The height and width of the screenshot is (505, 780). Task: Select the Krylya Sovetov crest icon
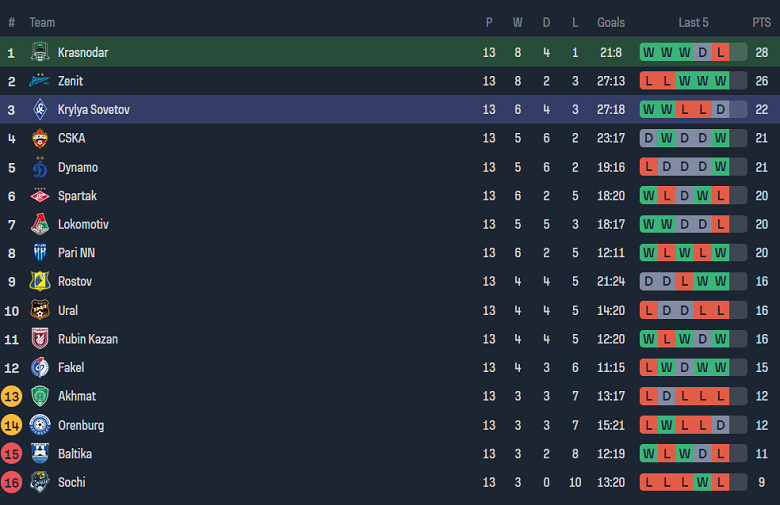click(40, 110)
